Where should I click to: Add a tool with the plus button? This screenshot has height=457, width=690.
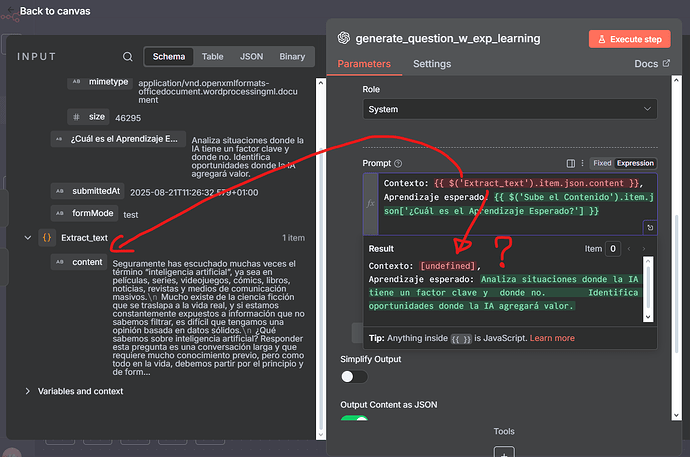tap(504, 452)
